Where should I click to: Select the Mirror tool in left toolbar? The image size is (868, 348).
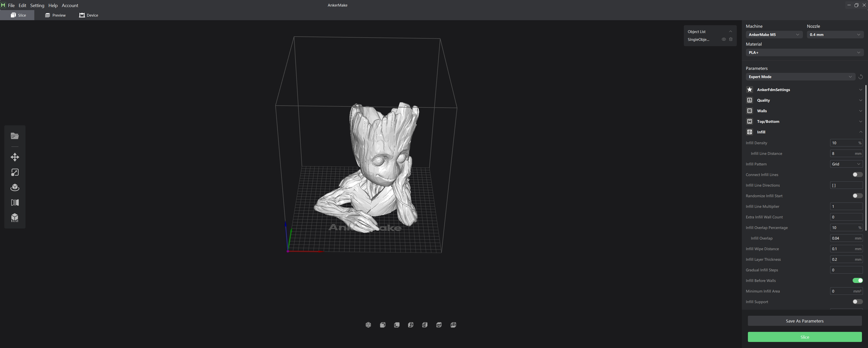15,202
